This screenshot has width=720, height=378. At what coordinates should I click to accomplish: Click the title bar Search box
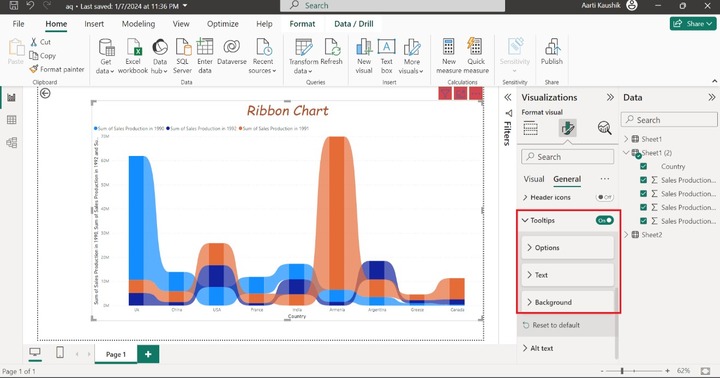393,6
